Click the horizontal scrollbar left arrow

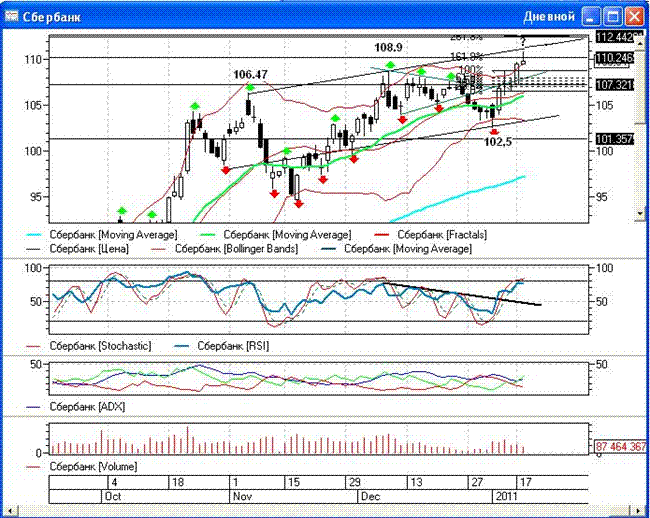pos(10,510)
